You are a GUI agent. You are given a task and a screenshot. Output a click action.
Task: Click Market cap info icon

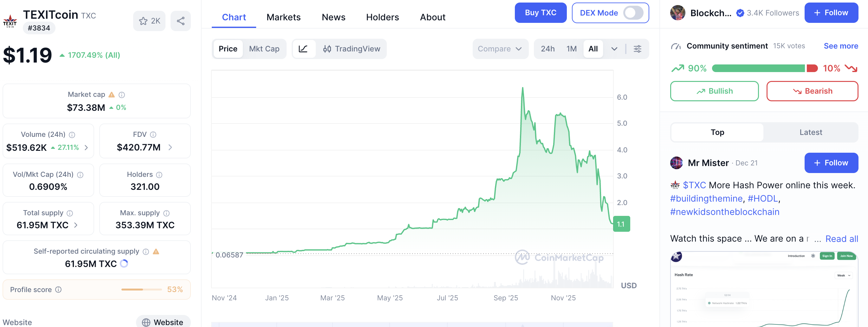point(122,95)
